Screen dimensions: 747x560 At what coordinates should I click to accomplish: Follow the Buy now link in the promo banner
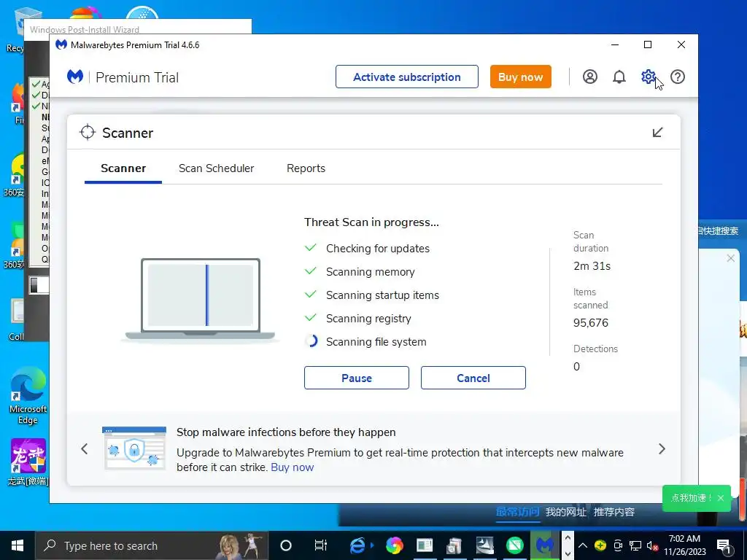[292, 467]
